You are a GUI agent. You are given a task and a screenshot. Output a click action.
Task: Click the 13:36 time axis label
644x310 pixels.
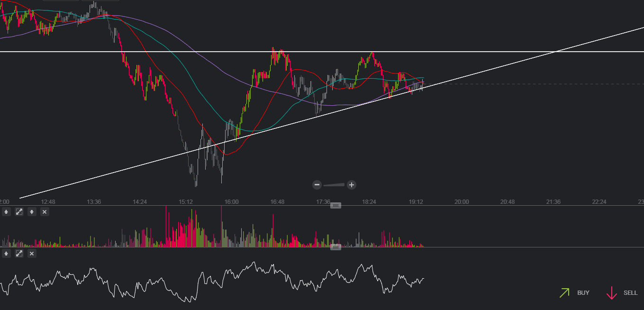(x=94, y=202)
